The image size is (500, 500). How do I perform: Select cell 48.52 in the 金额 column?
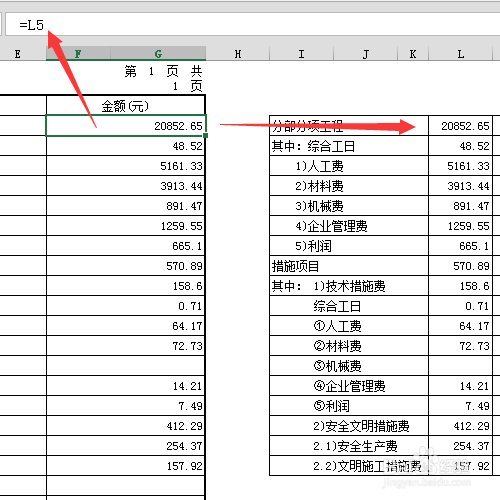click(125, 146)
